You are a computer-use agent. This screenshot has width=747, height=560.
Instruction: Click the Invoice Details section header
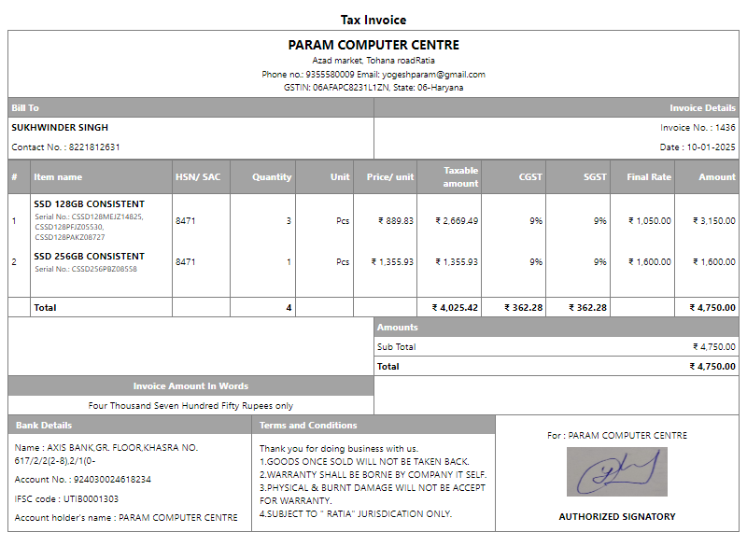point(702,108)
